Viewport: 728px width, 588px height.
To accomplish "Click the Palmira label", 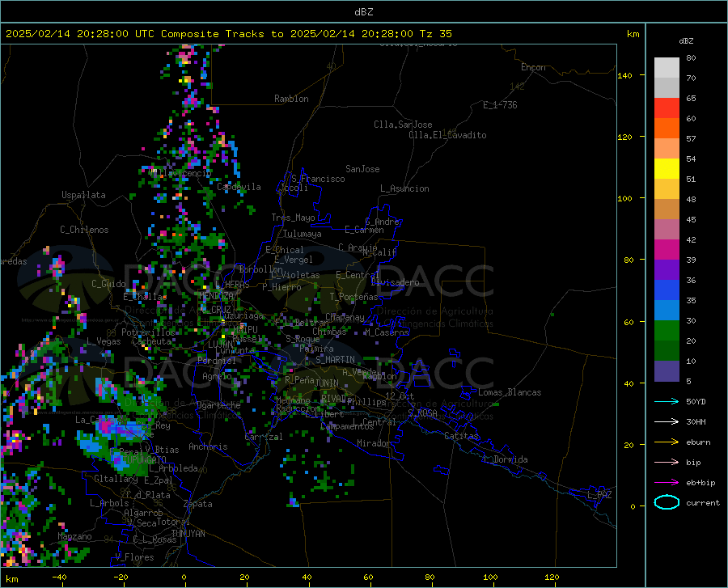I will pyautogui.click(x=316, y=348).
